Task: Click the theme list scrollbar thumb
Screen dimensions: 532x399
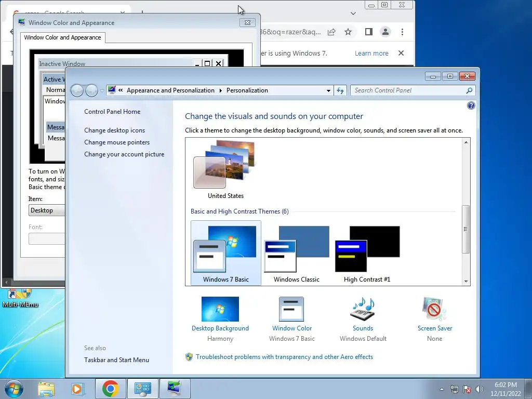Action: click(x=466, y=229)
